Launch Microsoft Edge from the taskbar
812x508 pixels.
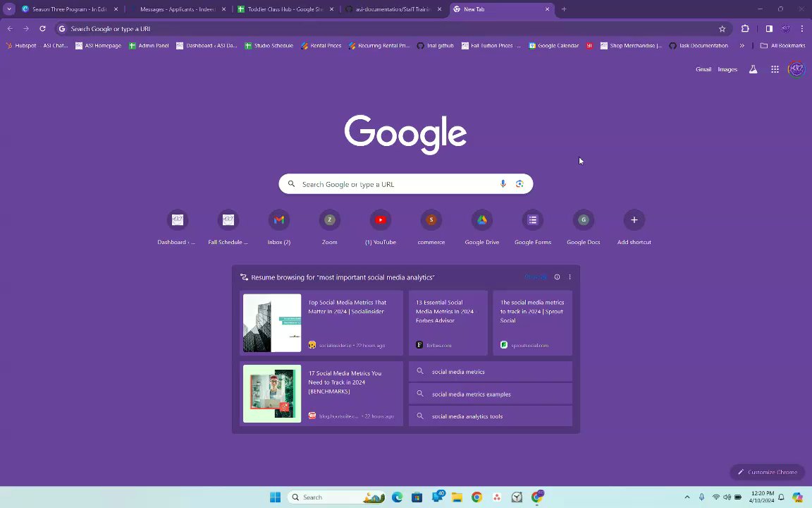[x=398, y=497]
